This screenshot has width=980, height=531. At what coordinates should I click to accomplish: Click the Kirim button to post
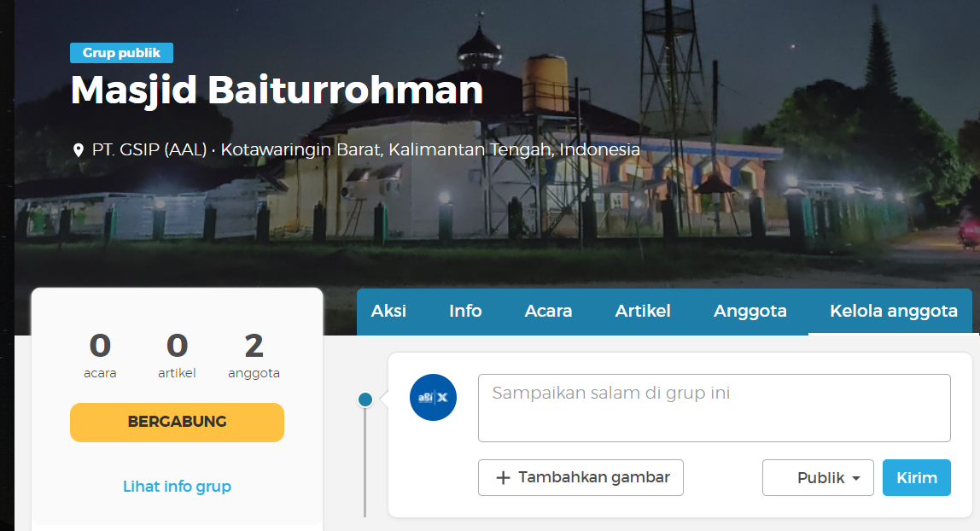916,478
